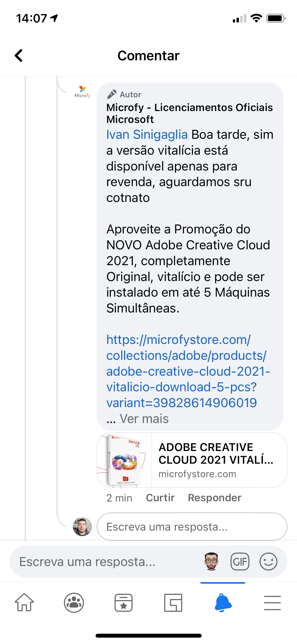297x644 pixels.
Task: Open the GIF picker icon
Action: pos(240,562)
